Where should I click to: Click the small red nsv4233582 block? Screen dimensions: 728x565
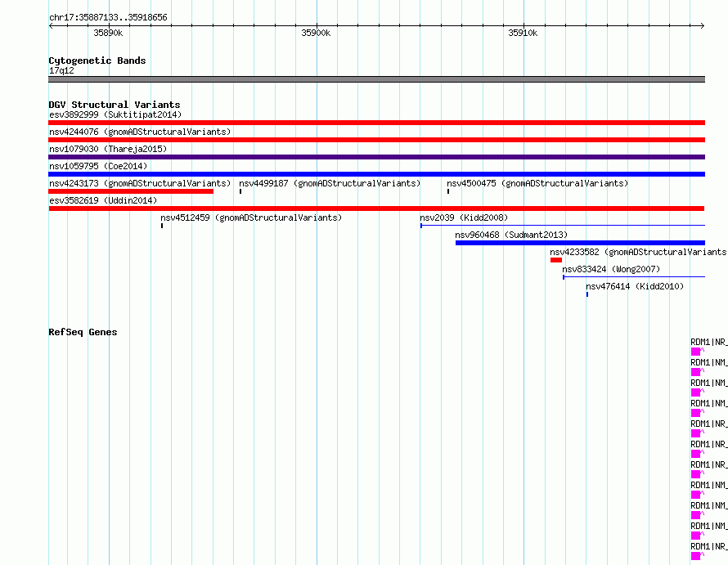point(556,260)
